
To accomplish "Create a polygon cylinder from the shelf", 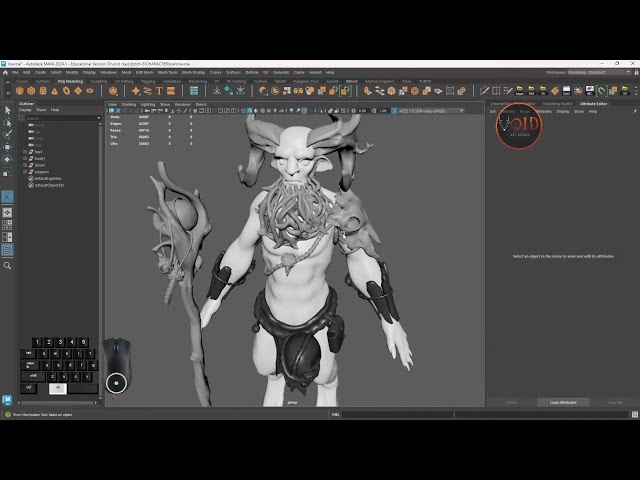I will click(x=43, y=91).
